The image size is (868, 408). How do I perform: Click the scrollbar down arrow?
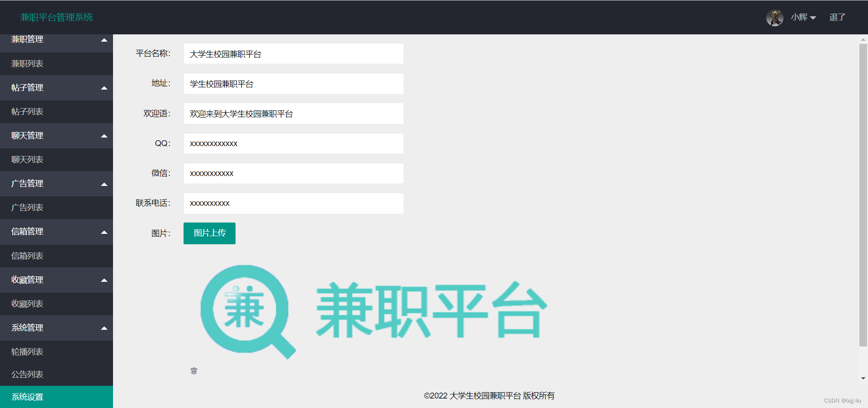point(863,378)
